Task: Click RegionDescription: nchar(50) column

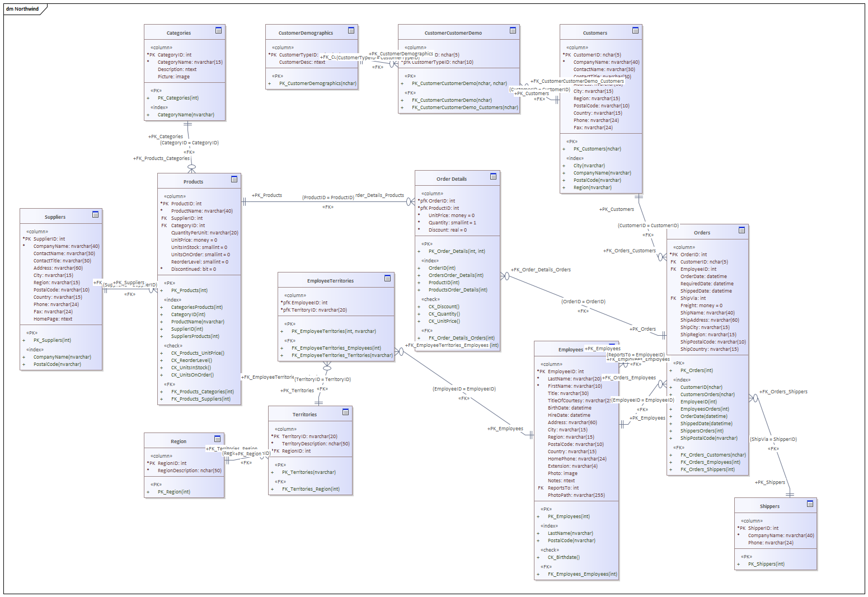Action: coord(189,471)
